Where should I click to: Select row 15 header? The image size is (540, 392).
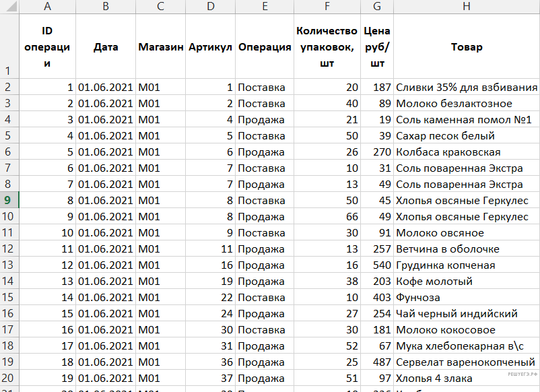click(9, 298)
